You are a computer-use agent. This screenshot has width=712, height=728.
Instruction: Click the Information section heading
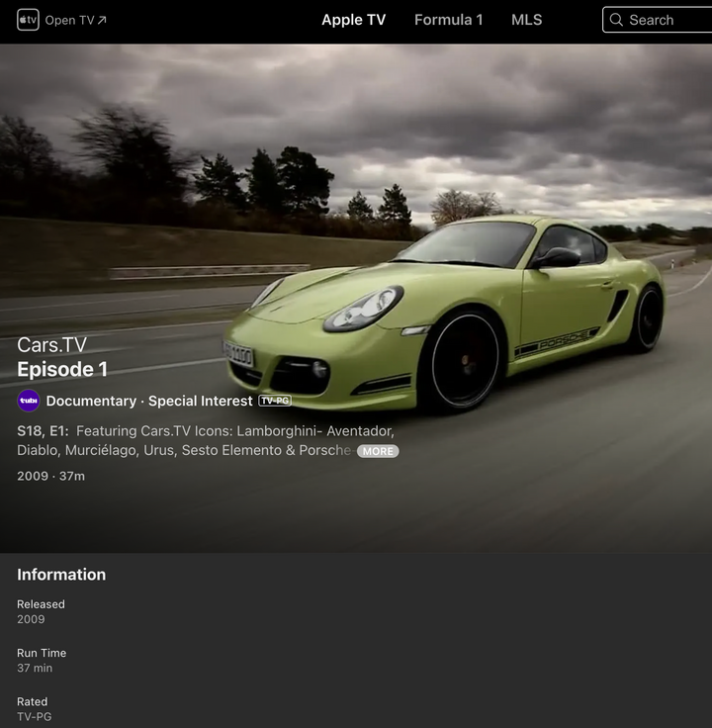pyautogui.click(x=61, y=575)
